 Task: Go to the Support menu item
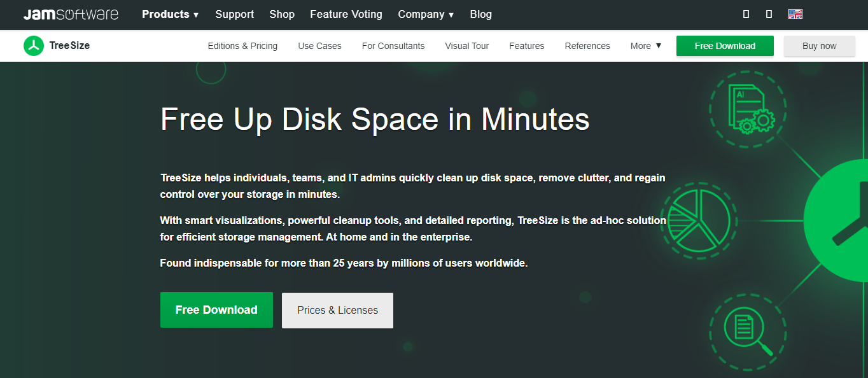point(234,14)
